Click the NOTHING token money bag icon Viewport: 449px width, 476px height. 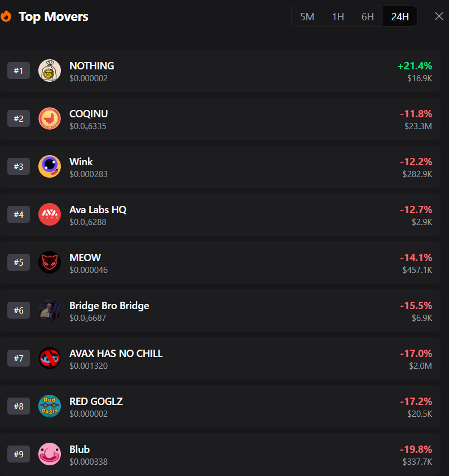[50, 70]
